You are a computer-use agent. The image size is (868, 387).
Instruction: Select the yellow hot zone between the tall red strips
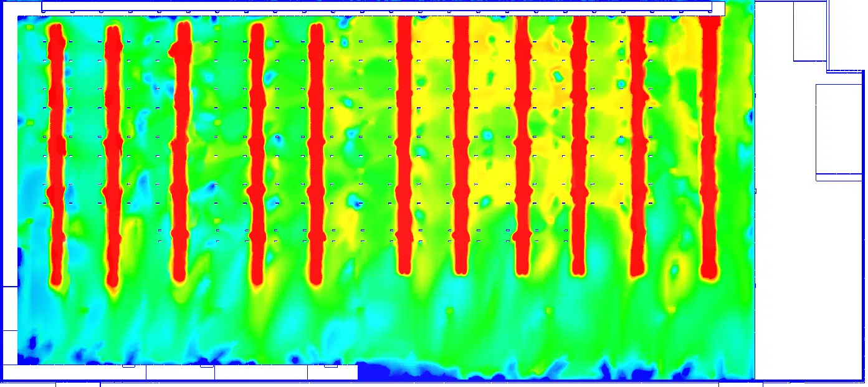click(x=548, y=125)
